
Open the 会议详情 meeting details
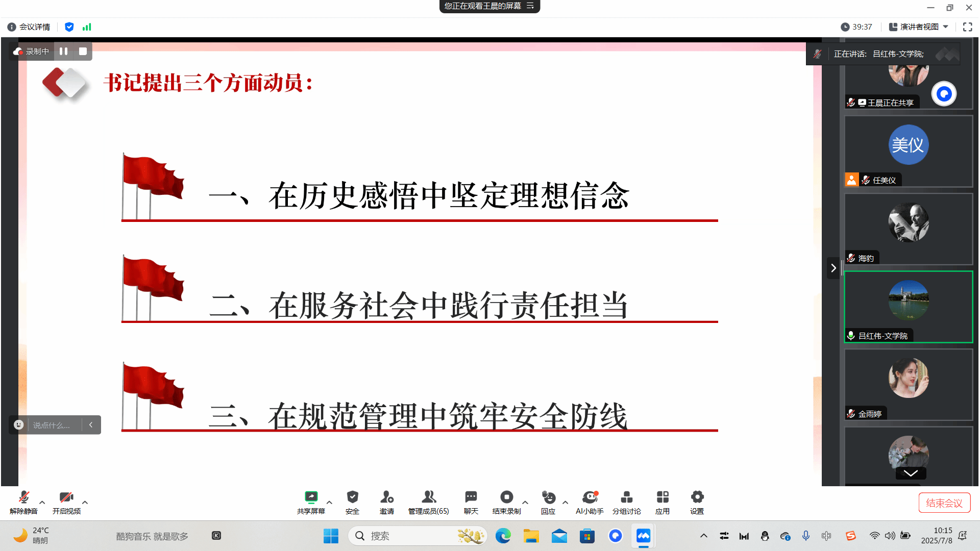point(29,27)
